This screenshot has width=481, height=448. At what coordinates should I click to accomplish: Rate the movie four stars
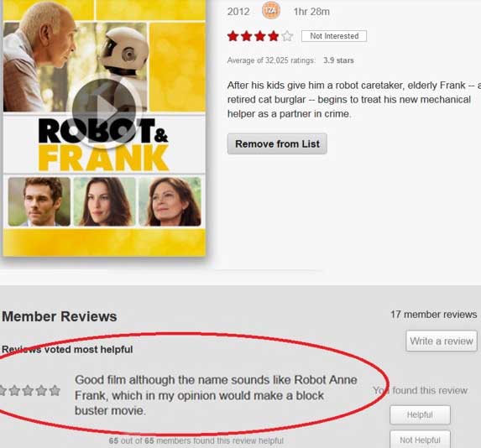[274, 36]
